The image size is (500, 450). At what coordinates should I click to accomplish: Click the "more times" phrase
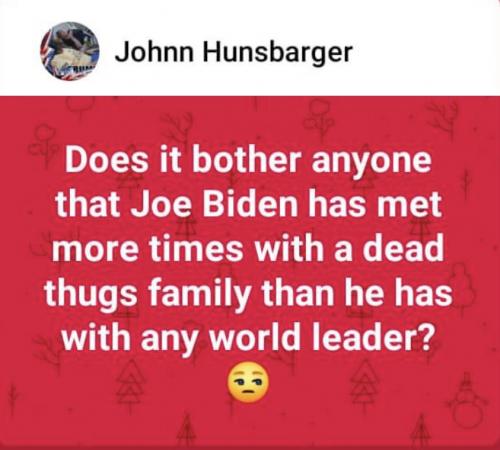148,248
